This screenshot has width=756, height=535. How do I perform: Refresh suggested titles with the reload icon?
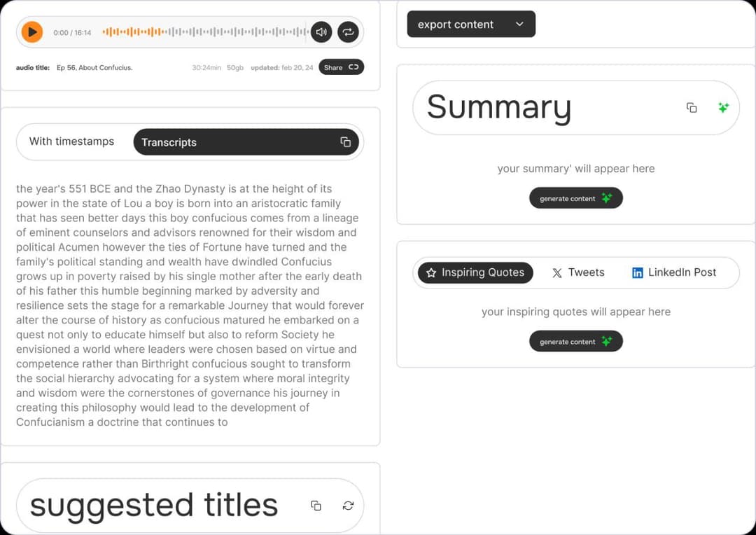click(x=348, y=505)
